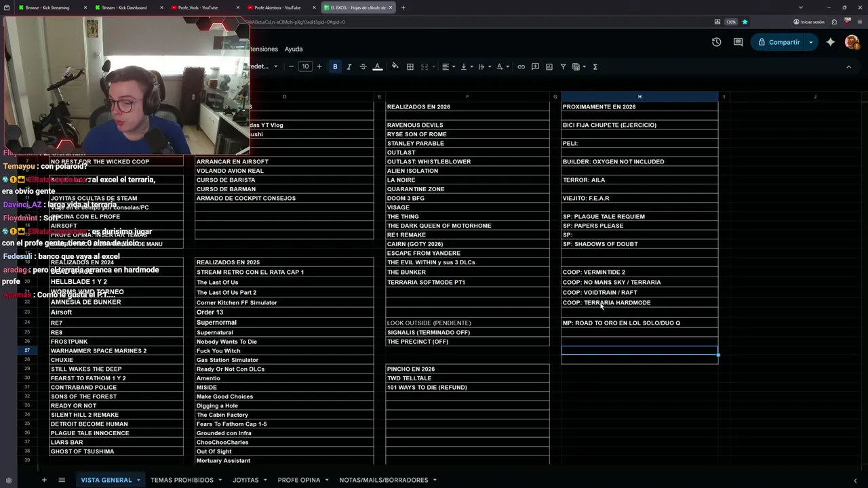Select cell MP: ROAD TO ORO EN LOL

click(639, 323)
